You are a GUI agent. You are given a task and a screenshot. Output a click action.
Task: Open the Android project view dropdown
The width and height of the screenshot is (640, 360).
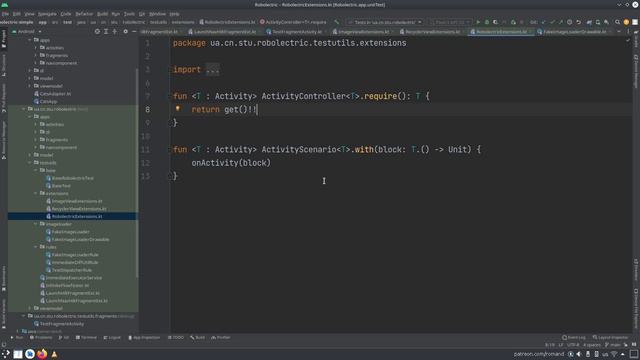tap(27, 31)
